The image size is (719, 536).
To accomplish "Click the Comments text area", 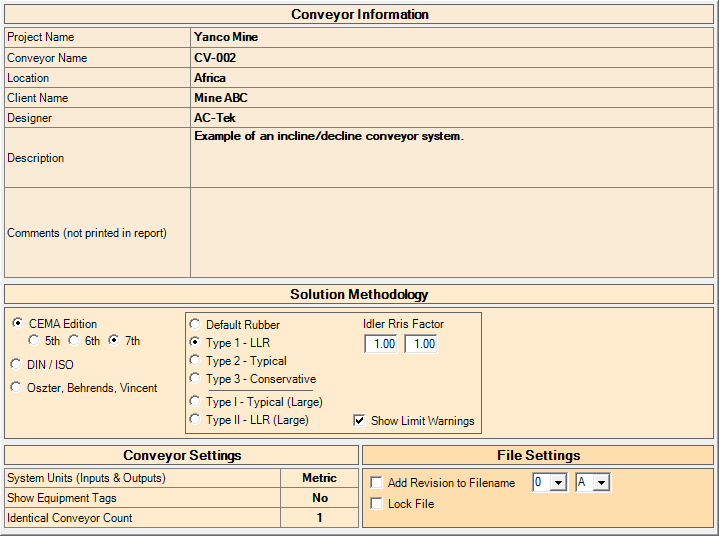I will pyautogui.click(x=450, y=232).
